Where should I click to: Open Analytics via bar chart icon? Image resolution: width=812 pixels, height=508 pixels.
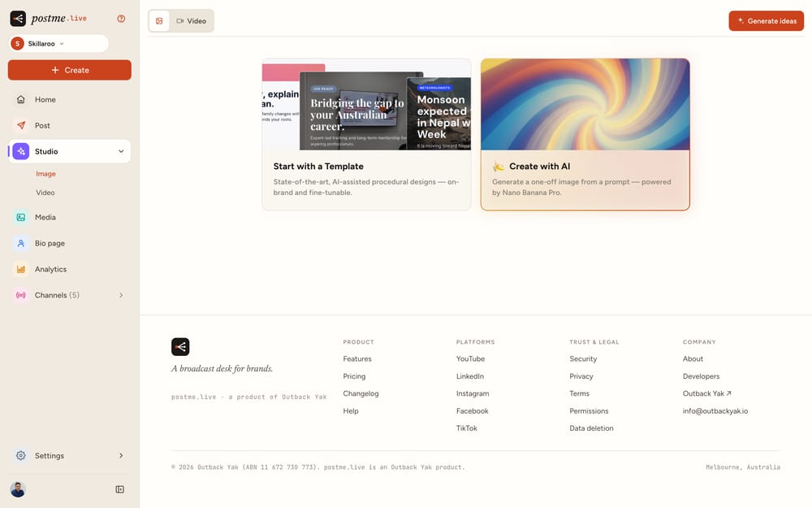click(21, 269)
